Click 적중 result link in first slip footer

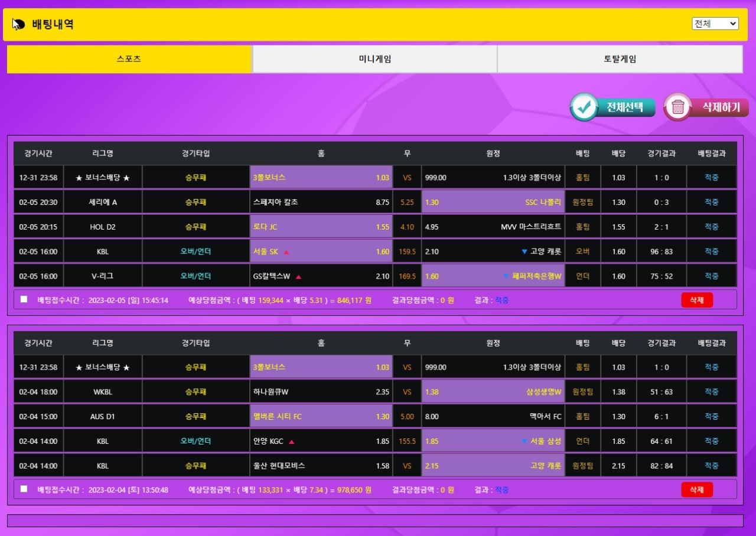tap(501, 300)
